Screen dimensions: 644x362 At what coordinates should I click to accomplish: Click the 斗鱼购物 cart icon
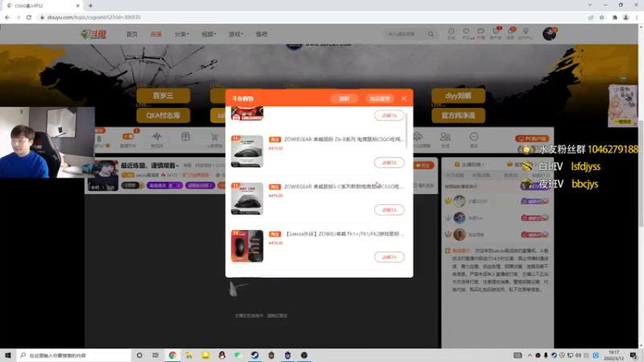[x=214, y=138]
